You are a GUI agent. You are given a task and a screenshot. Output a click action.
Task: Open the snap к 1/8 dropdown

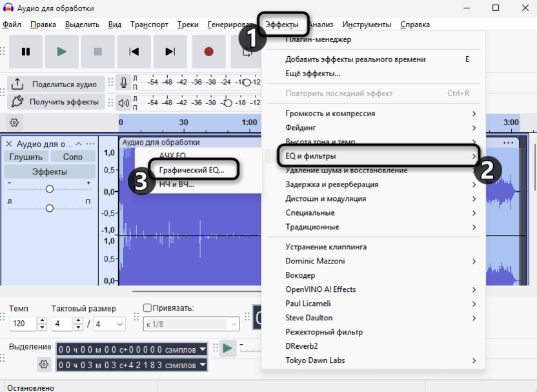pyautogui.click(x=192, y=324)
